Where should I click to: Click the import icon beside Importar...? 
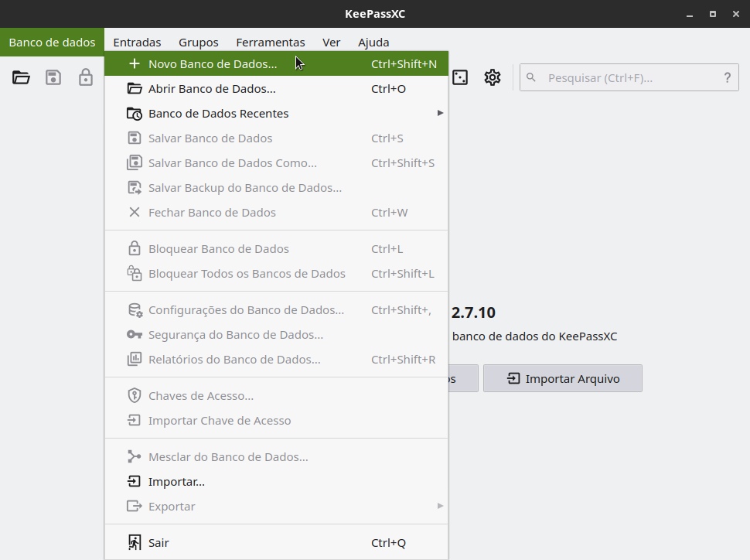pos(135,482)
